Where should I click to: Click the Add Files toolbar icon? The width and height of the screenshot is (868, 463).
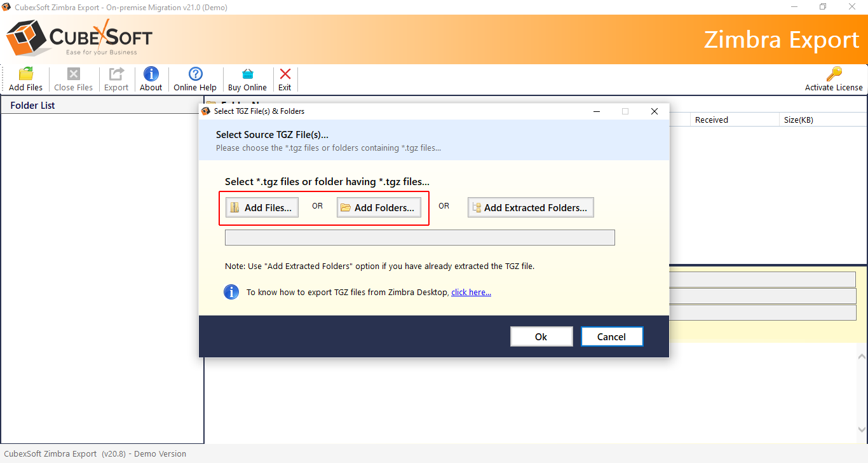pyautogui.click(x=24, y=74)
